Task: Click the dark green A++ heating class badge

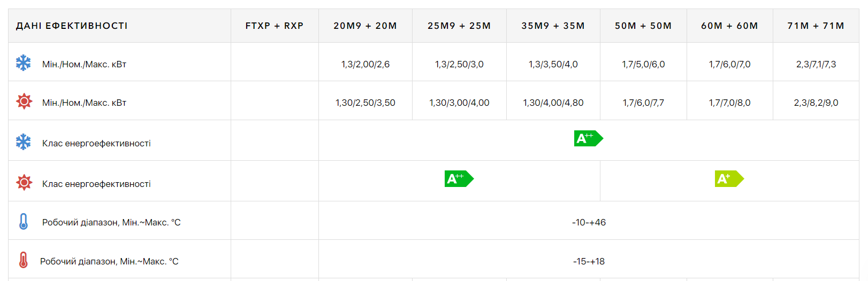Action: pos(459,178)
